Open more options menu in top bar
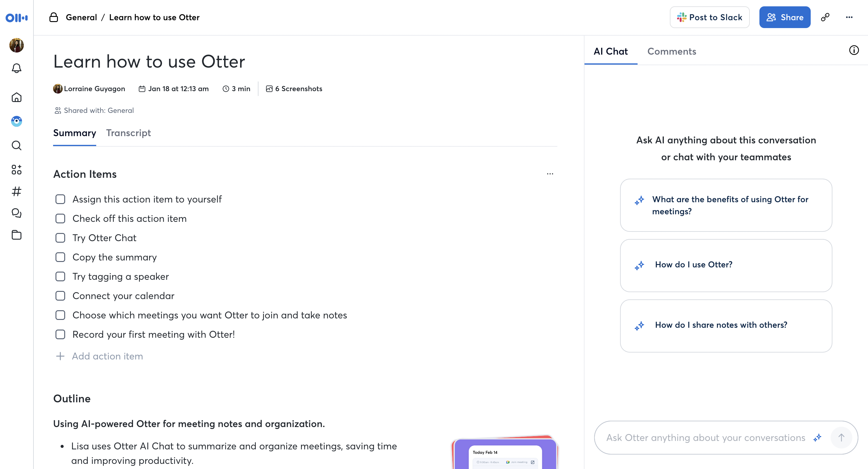This screenshot has height=469, width=868. pos(849,17)
